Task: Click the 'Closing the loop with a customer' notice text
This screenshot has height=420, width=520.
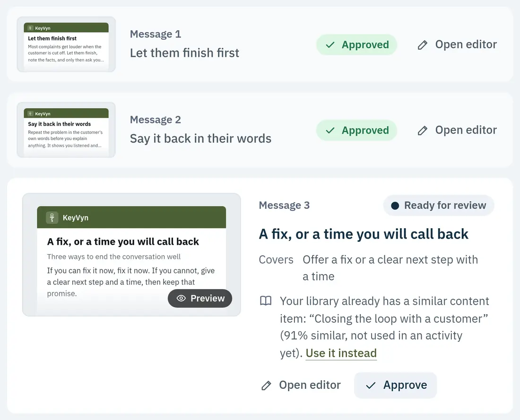Action: pyautogui.click(x=399, y=318)
